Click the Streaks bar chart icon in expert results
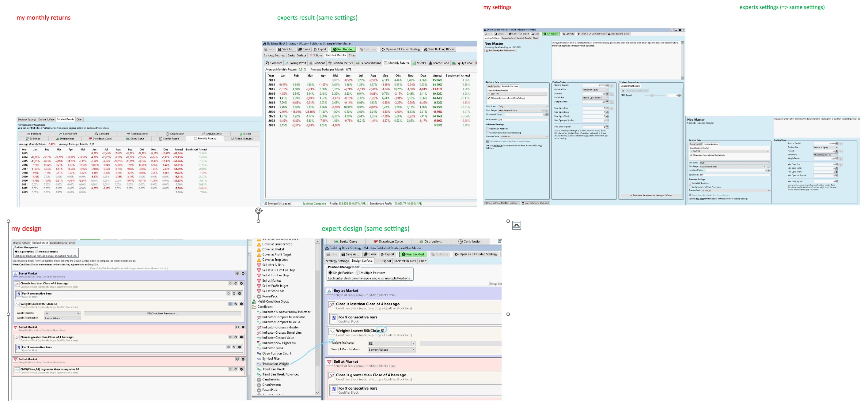The image size is (868, 401). click(x=414, y=63)
